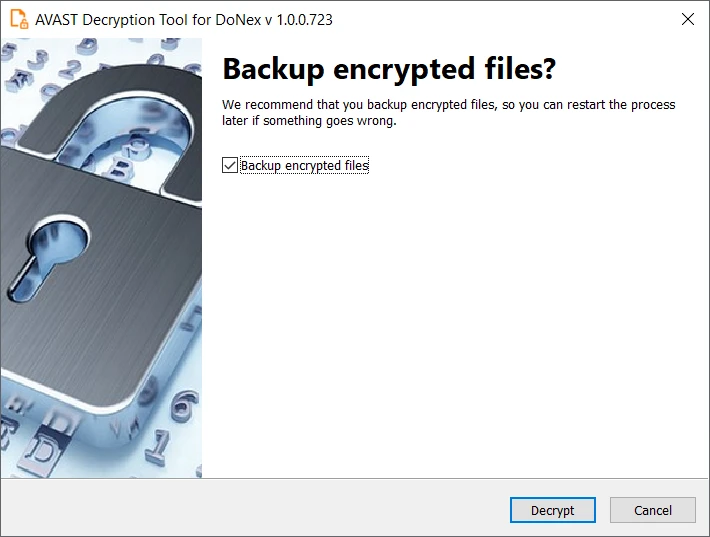The height and width of the screenshot is (537, 710).
Task: Click the metallic number 2 at banner top
Action: pos(70,69)
